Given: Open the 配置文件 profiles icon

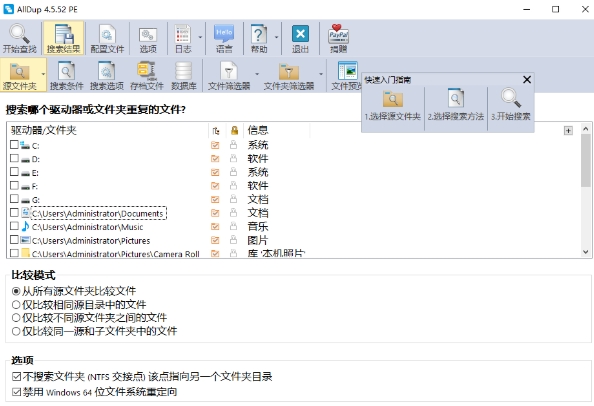Looking at the screenshot, I should coord(107,38).
